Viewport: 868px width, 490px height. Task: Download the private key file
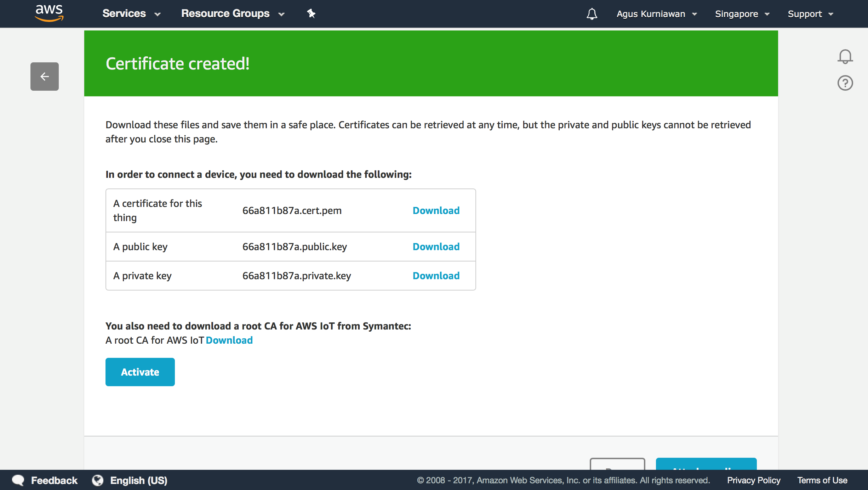point(436,276)
